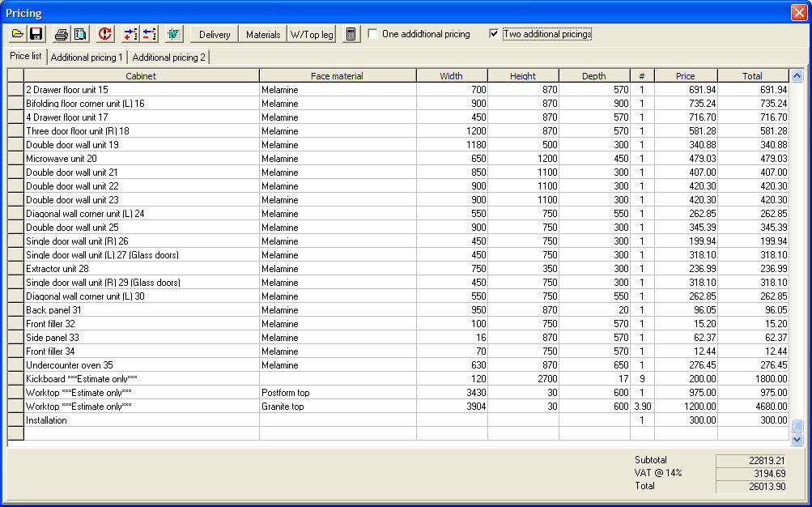Image resolution: width=812 pixels, height=507 pixels.
Task: Select 'Diagonal wall corner unit (L) 24' cell
Action: pyautogui.click(x=141, y=213)
